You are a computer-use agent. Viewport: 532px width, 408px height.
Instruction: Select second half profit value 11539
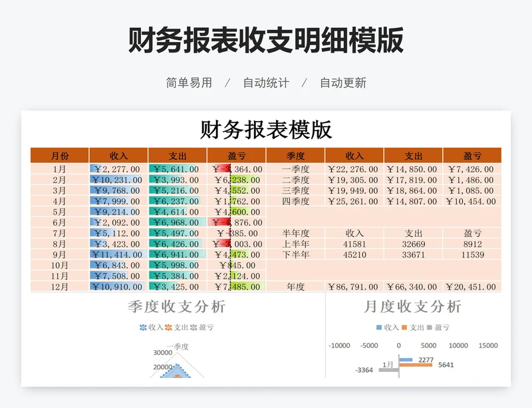click(x=472, y=254)
